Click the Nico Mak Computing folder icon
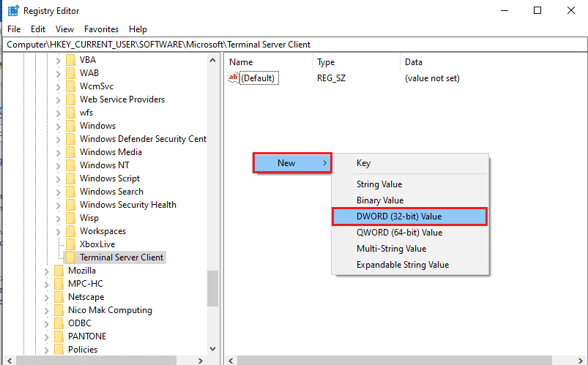This screenshot has height=365, width=588. click(x=59, y=310)
